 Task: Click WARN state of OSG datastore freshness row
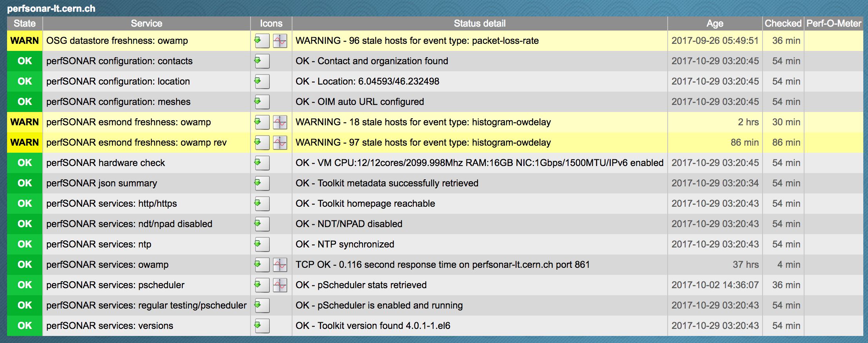click(x=25, y=41)
